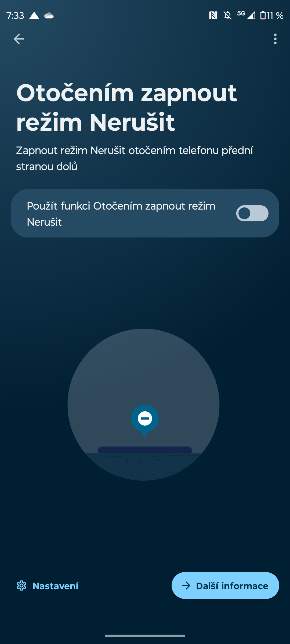Tap the 7:33 clock in status bar
Screen dimensions: 290x644
[15, 16]
